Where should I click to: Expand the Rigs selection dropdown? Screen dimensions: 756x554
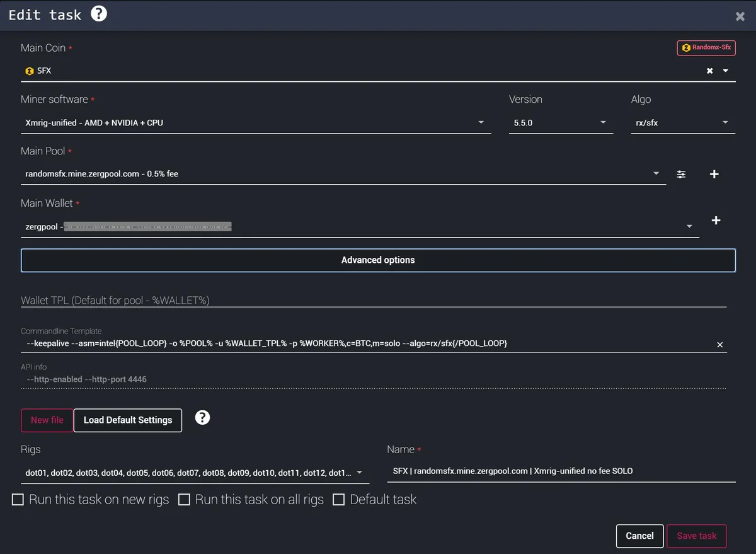tap(359, 472)
